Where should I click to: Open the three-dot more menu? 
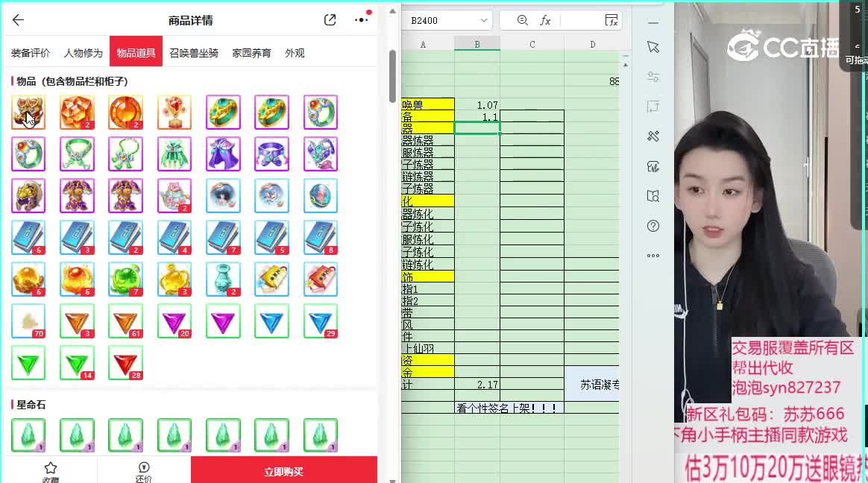362,19
